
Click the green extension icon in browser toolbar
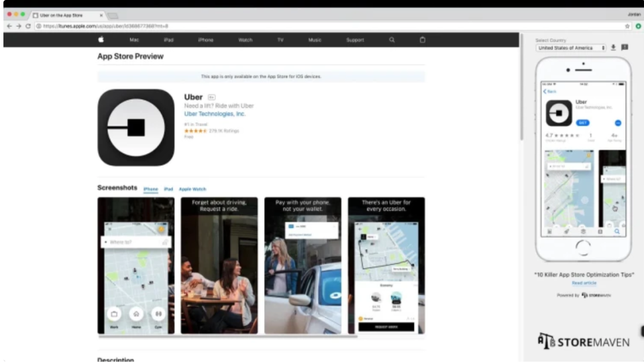pos(638,26)
